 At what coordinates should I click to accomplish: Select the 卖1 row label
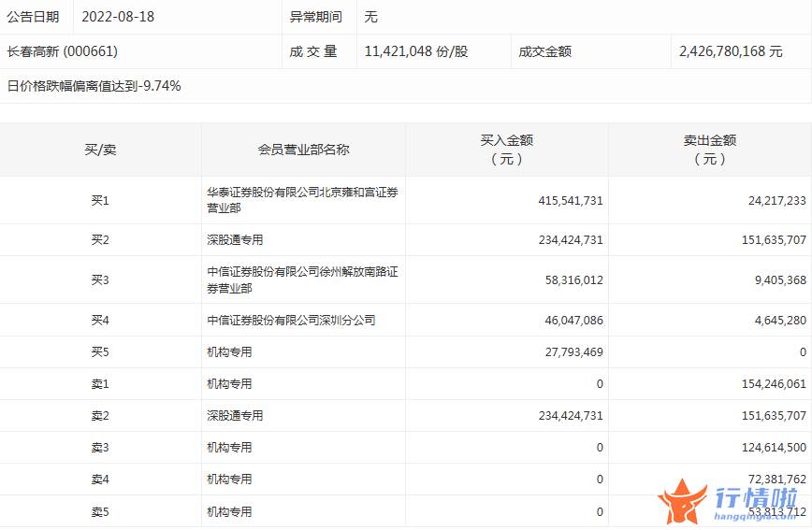[x=100, y=383]
